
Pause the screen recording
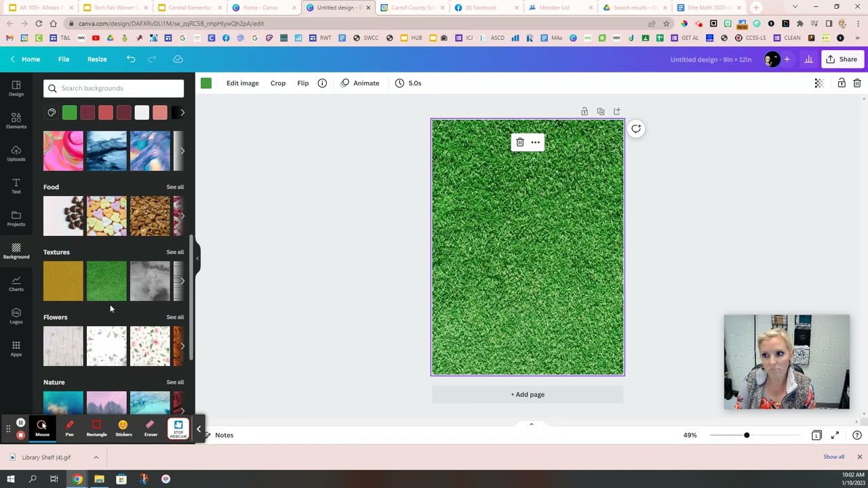tap(20, 423)
